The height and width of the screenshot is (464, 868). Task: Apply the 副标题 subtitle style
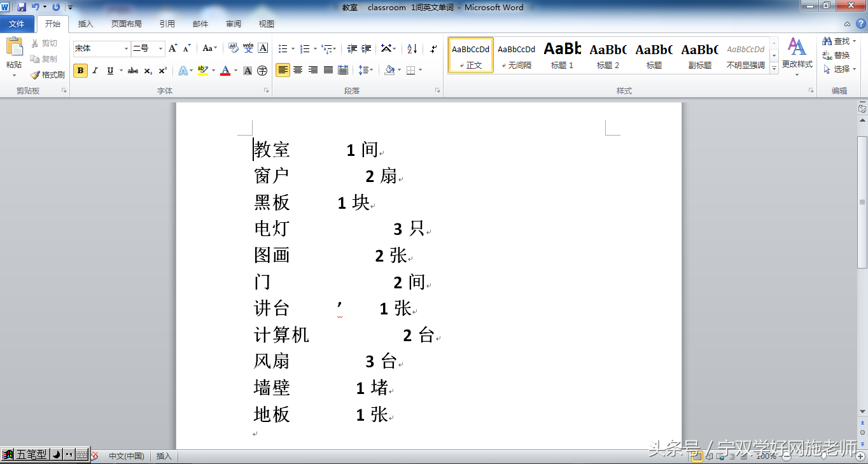[700, 55]
